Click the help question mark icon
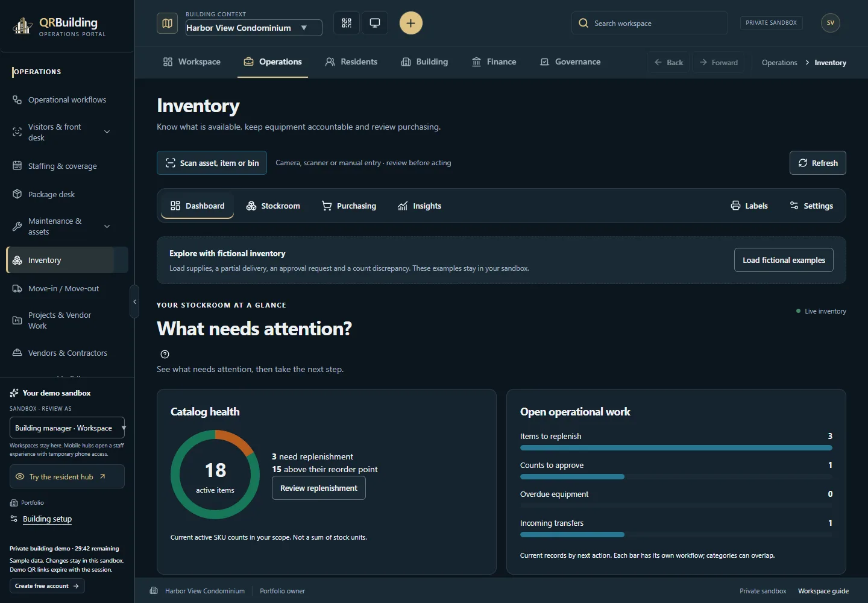 coord(165,355)
